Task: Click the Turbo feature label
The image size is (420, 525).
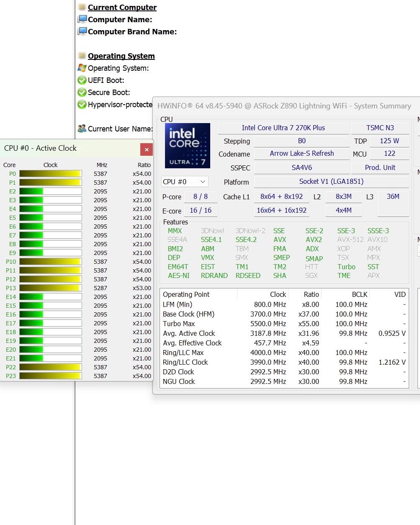Action: (x=346, y=267)
